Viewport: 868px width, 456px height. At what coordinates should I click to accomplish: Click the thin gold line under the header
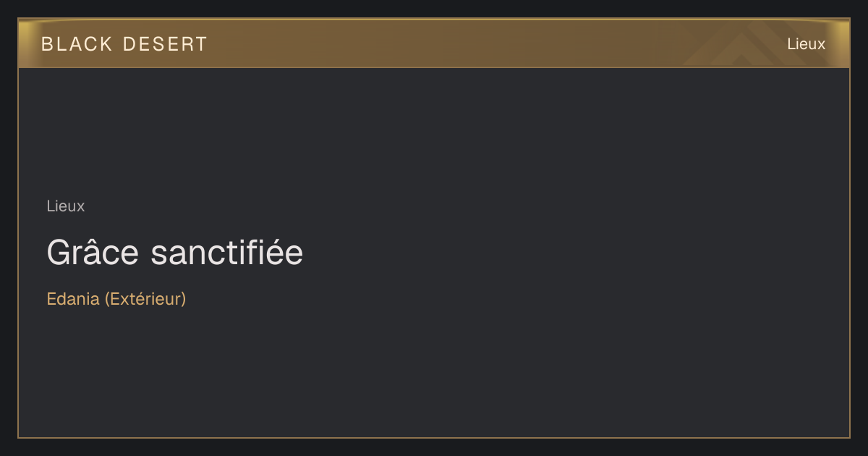click(x=434, y=67)
